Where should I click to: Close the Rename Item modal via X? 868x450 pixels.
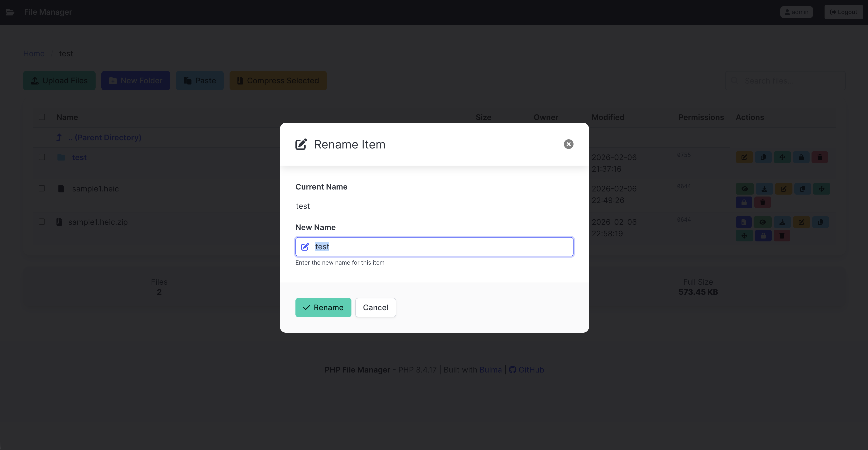[568, 144]
